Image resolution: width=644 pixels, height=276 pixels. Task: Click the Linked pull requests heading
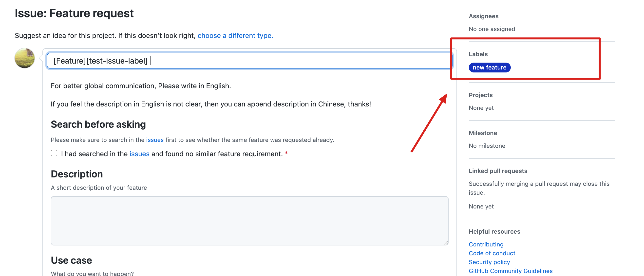pos(497,171)
